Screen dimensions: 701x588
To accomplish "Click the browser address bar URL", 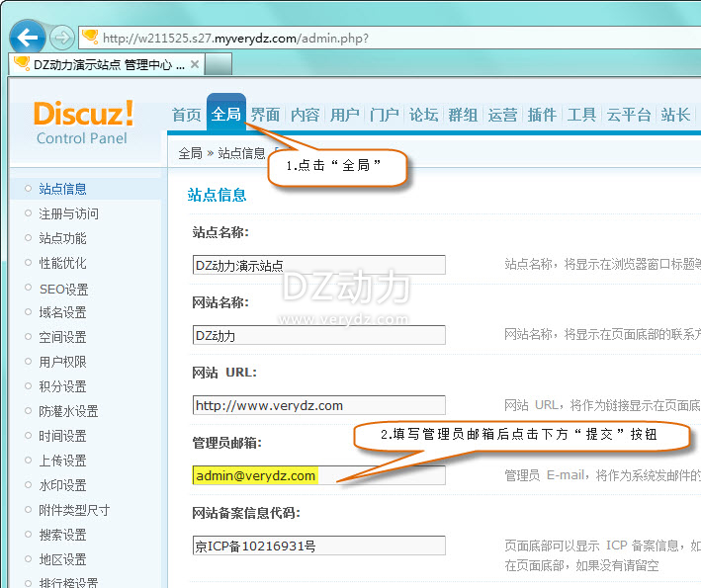I will coord(235,38).
